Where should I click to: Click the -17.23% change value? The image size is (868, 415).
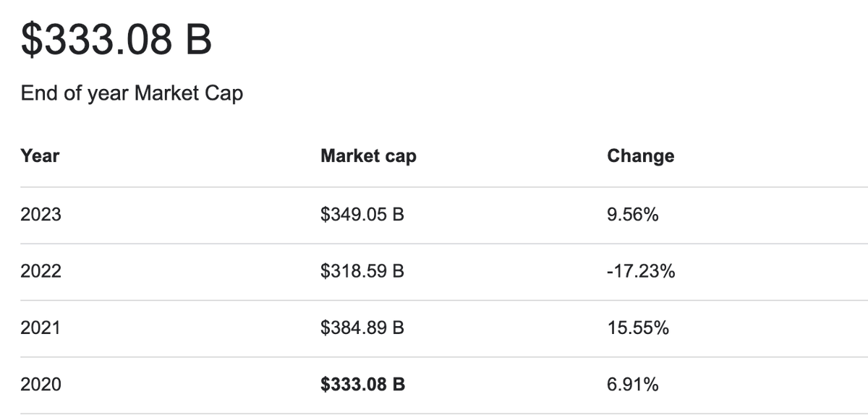click(641, 271)
